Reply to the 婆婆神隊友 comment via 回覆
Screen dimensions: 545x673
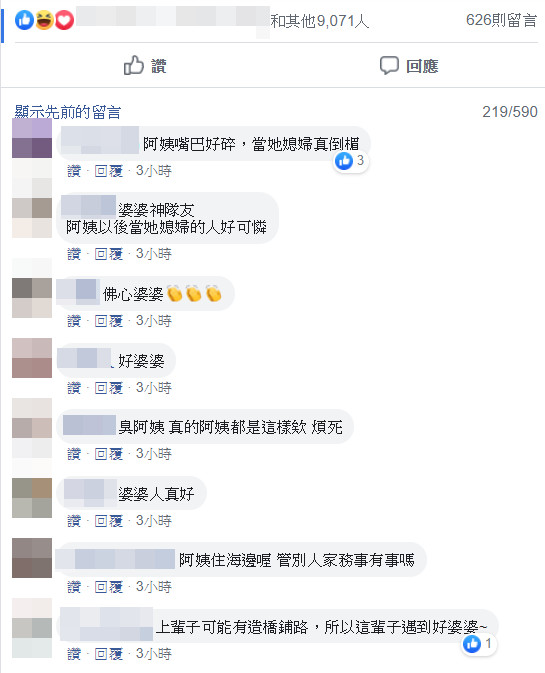[x=109, y=254]
